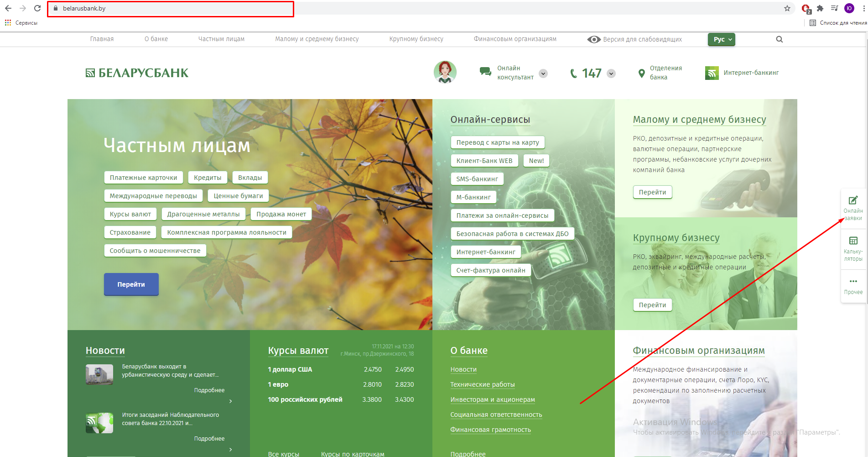This screenshot has height=457, width=868.
Task: Open the Финансовая грамотность link
Action: 491,430
